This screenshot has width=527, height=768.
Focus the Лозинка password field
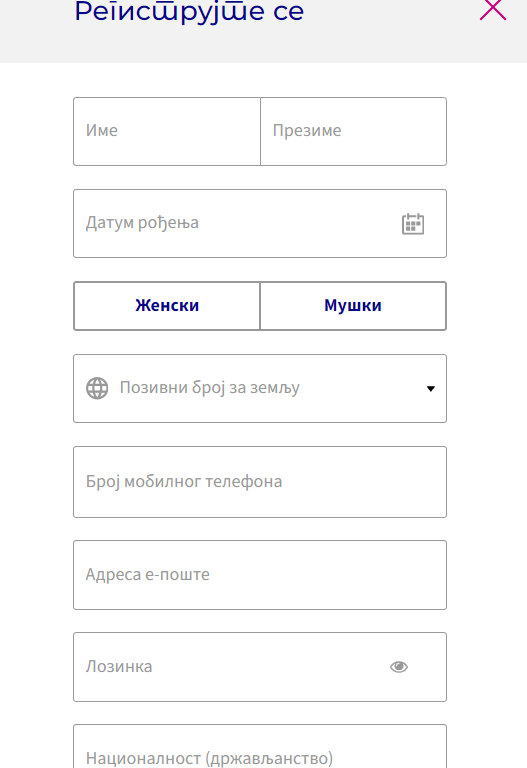[260, 667]
